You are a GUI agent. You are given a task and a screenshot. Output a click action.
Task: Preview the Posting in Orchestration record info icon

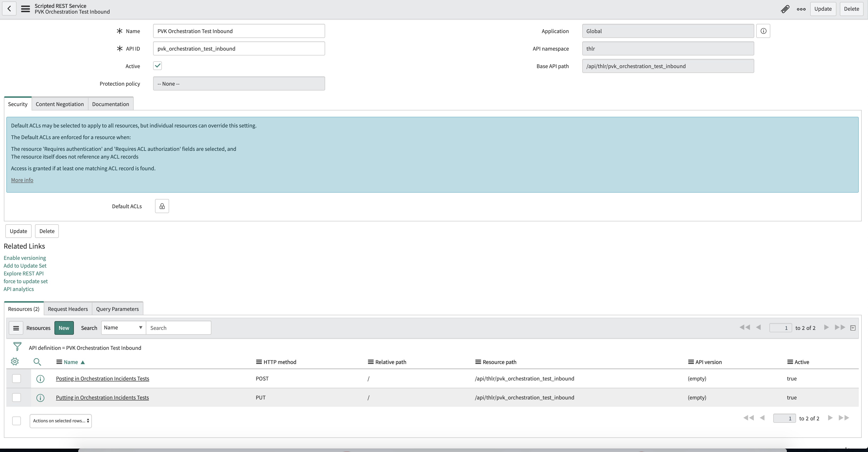coord(40,379)
